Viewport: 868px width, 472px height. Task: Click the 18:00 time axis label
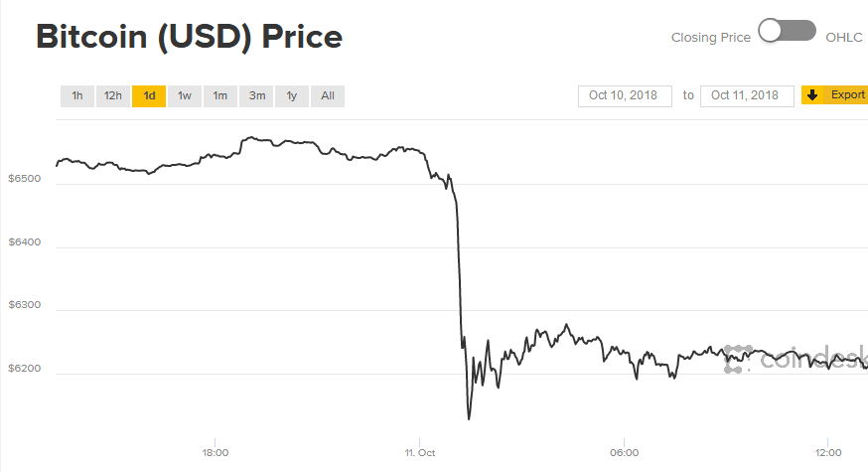[x=216, y=453]
